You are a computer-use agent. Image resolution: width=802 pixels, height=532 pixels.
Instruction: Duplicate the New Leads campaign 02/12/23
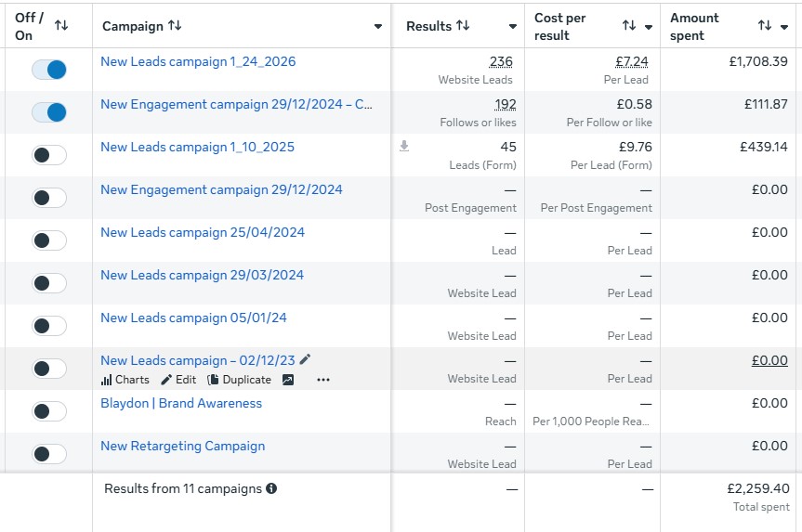pyautogui.click(x=240, y=380)
